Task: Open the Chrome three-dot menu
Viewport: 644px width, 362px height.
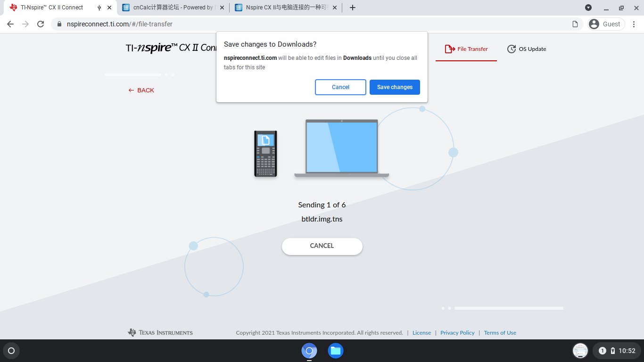Action: (x=634, y=24)
